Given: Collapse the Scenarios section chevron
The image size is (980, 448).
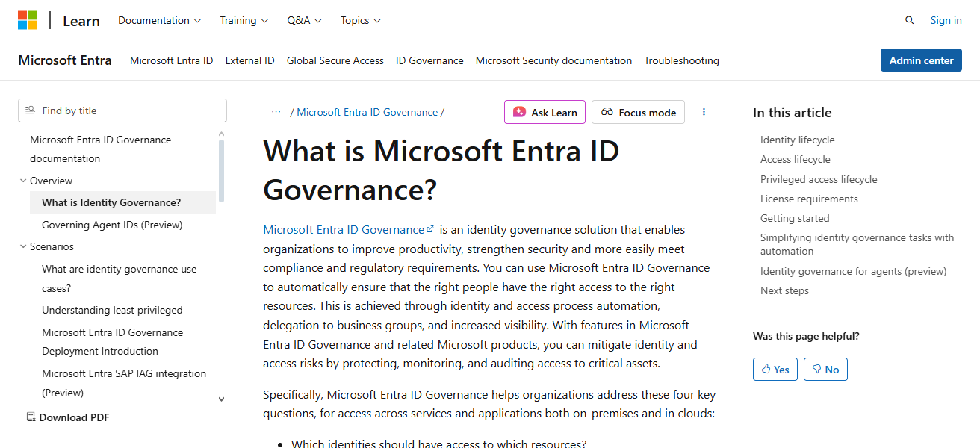Looking at the screenshot, I should (23, 246).
